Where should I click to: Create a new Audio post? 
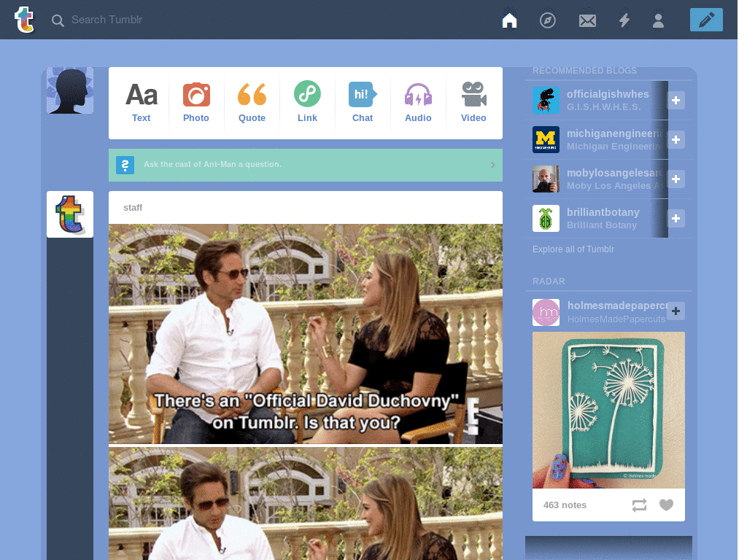[x=418, y=102]
